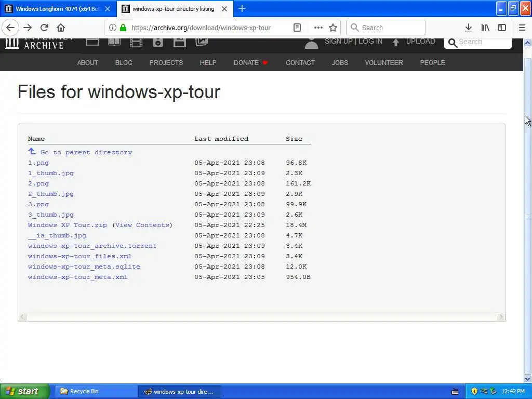Open Internet Archive web section icon
The height and width of the screenshot is (399, 532).
click(92, 42)
